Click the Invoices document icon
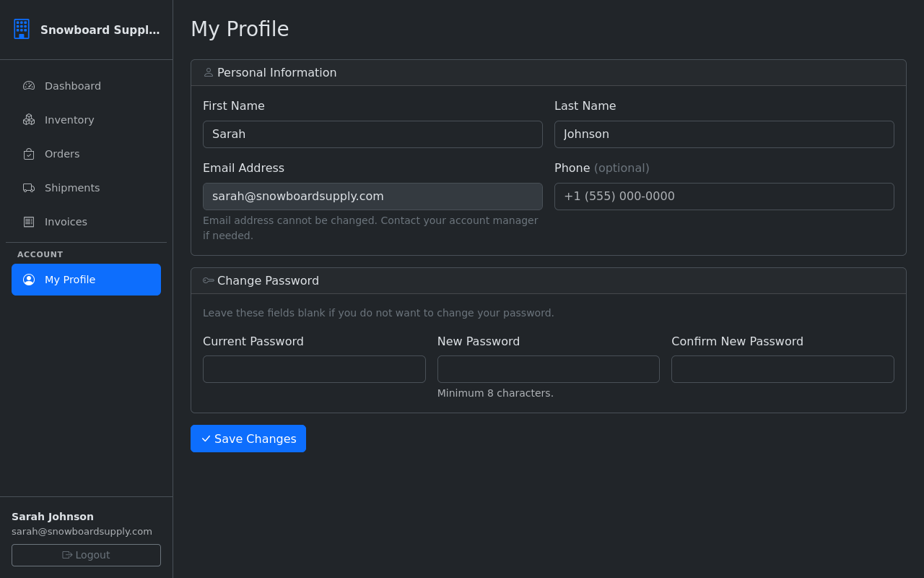The image size is (924, 578). [x=28, y=221]
